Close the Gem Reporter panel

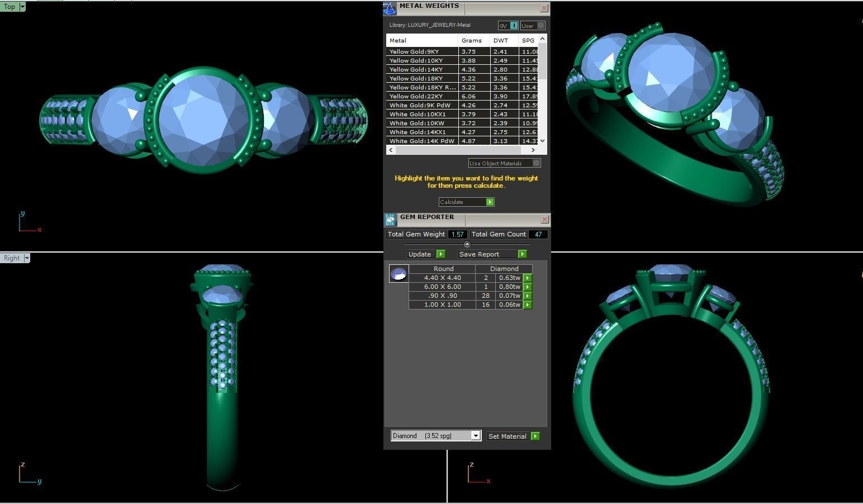click(544, 219)
